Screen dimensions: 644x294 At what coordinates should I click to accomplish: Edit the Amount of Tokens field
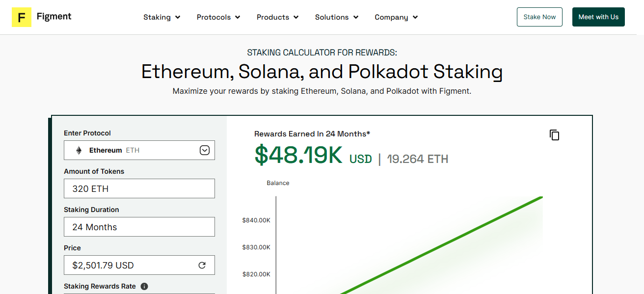tap(139, 188)
